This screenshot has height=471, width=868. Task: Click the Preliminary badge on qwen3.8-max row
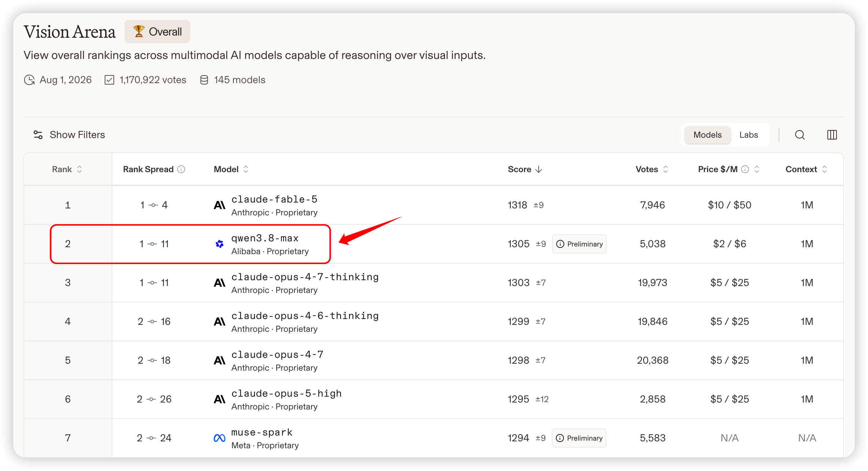point(579,244)
